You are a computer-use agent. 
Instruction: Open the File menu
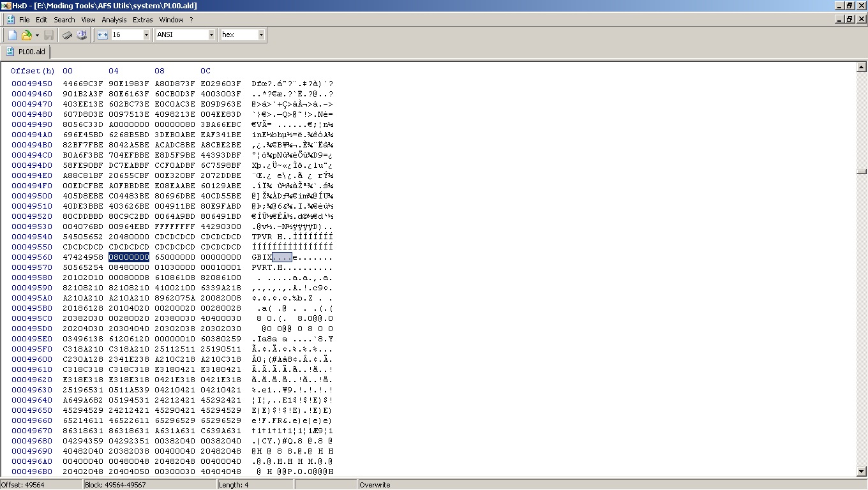coord(24,20)
